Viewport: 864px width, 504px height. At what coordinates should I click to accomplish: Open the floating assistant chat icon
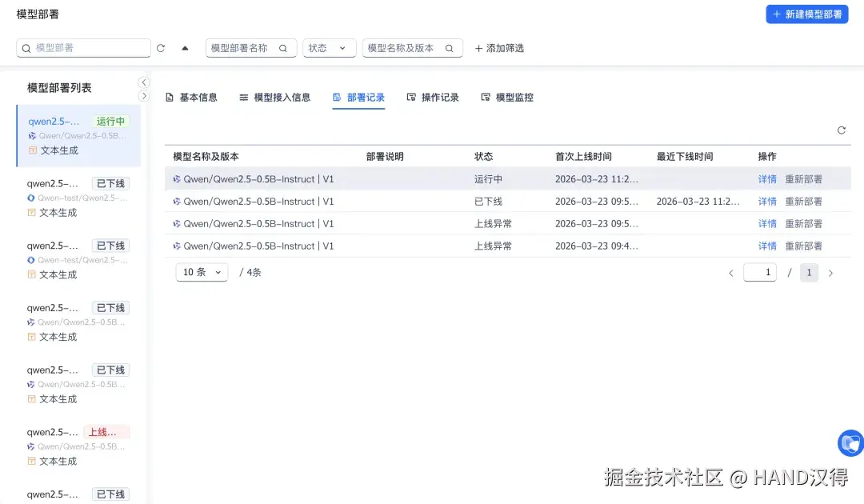click(850, 443)
